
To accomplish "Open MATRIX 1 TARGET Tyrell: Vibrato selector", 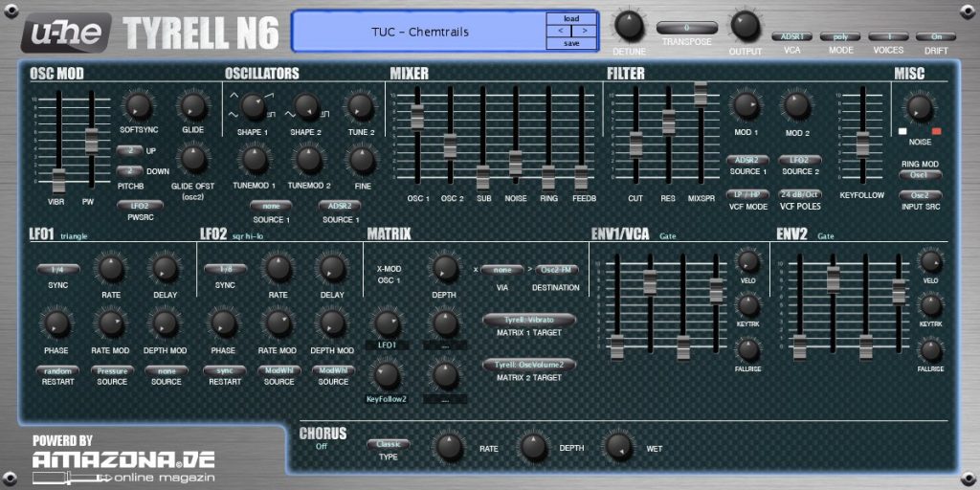I will [528, 320].
